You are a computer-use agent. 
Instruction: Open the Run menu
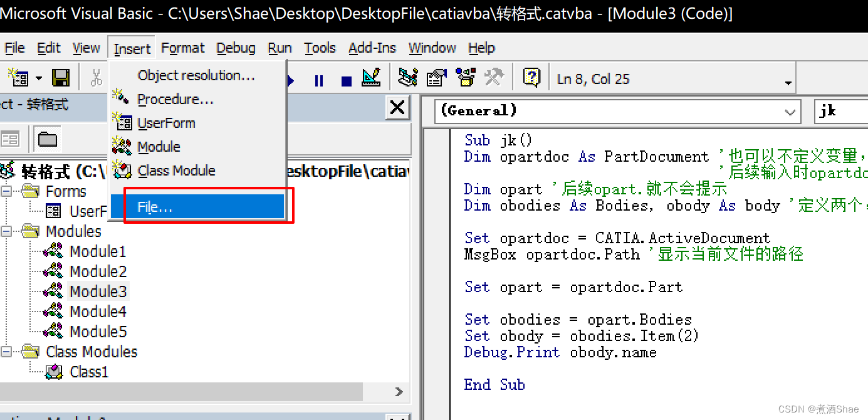(280, 48)
